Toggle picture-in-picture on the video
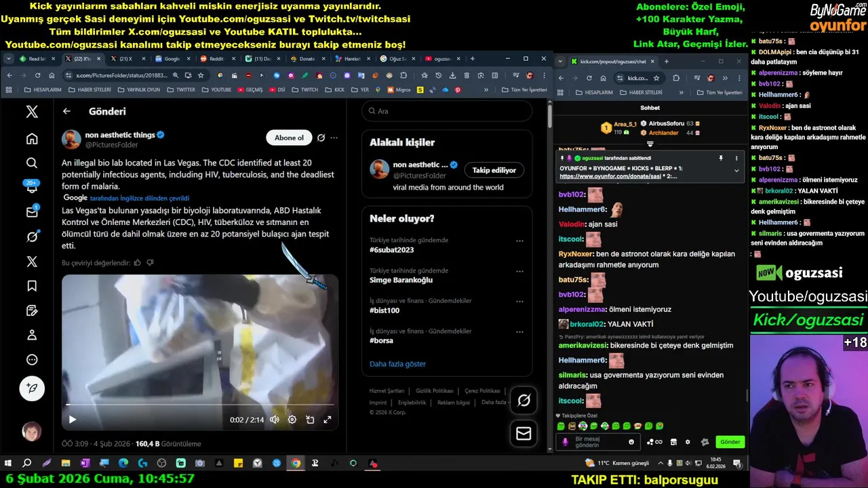868x488 pixels. (310, 420)
